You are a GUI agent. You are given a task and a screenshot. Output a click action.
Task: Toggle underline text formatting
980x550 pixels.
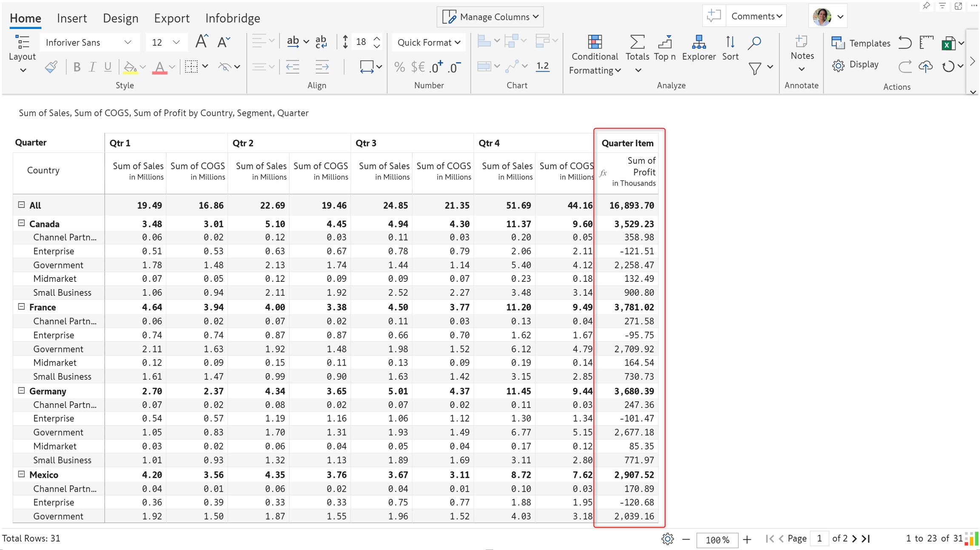coord(108,67)
